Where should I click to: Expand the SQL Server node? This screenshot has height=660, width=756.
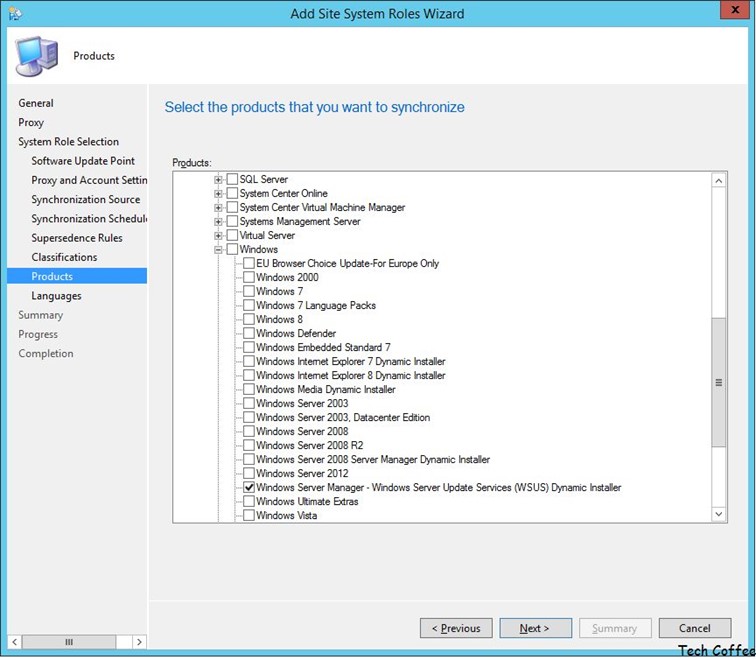pyautogui.click(x=218, y=180)
